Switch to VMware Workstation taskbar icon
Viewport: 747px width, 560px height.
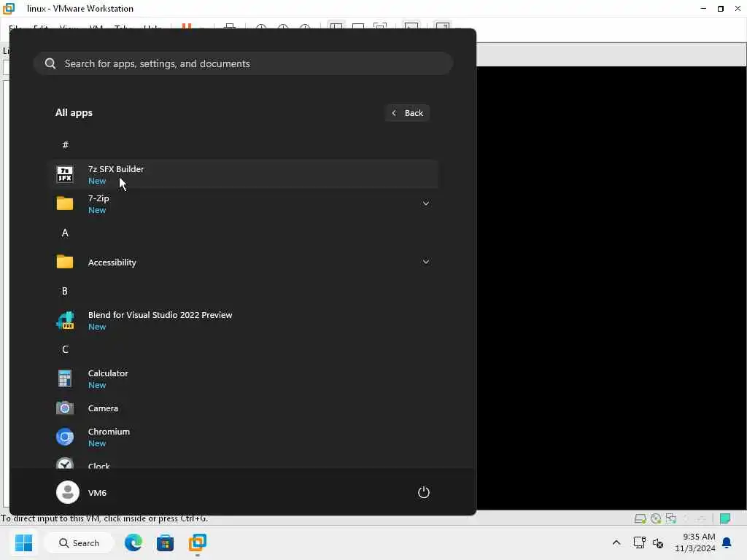point(197,542)
